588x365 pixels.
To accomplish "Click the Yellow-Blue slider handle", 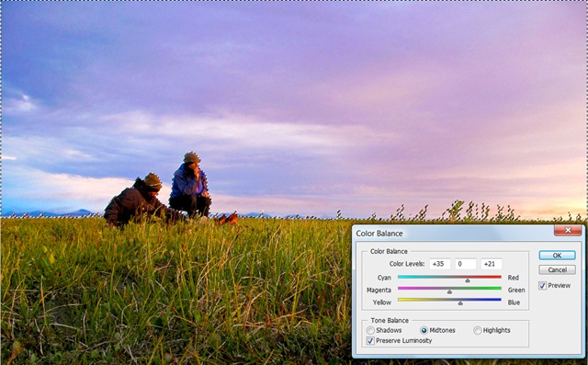I will 460,302.
